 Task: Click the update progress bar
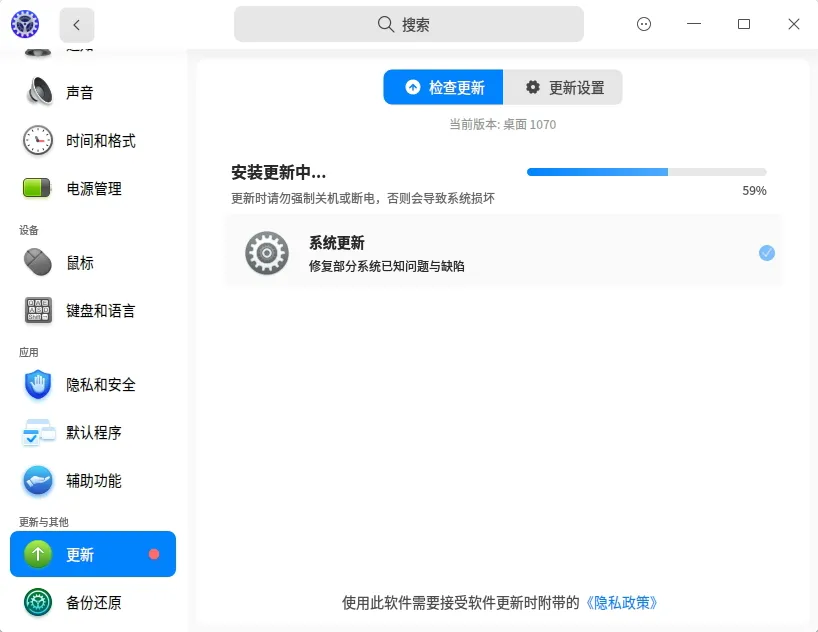(646, 172)
